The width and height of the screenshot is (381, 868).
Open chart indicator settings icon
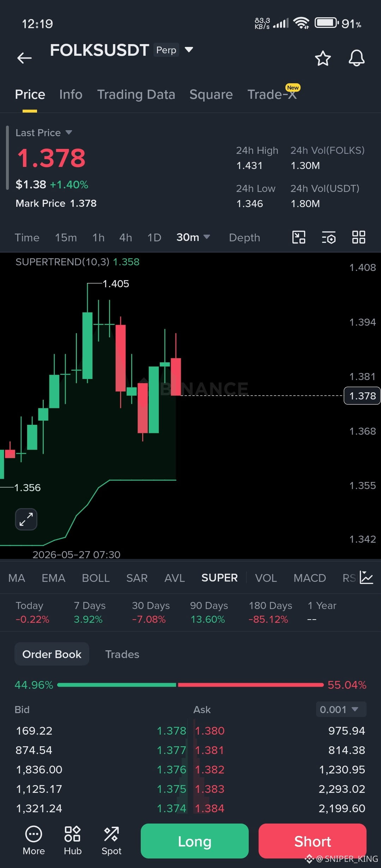[329, 237]
